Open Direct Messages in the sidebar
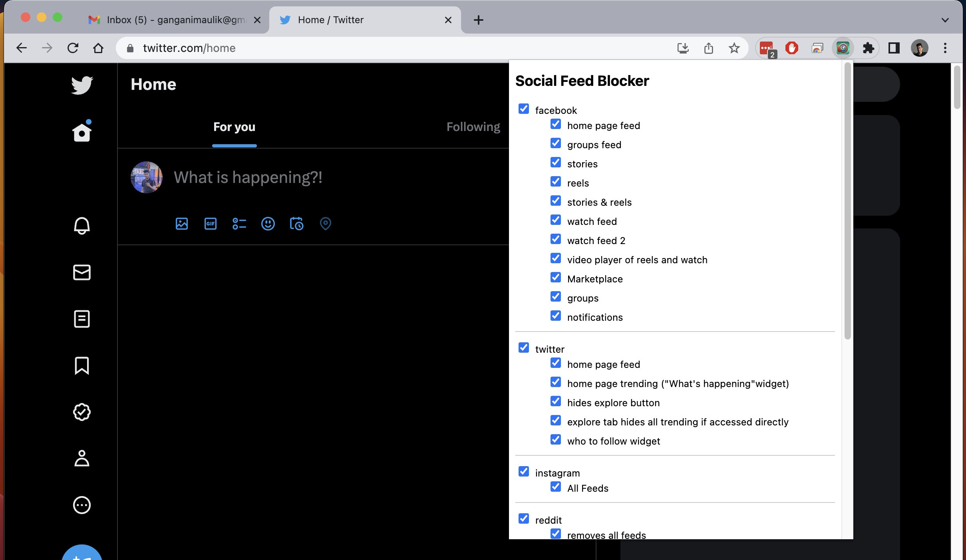The width and height of the screenshot is (966, 560). pyautogui.click(x=81, y=273)
